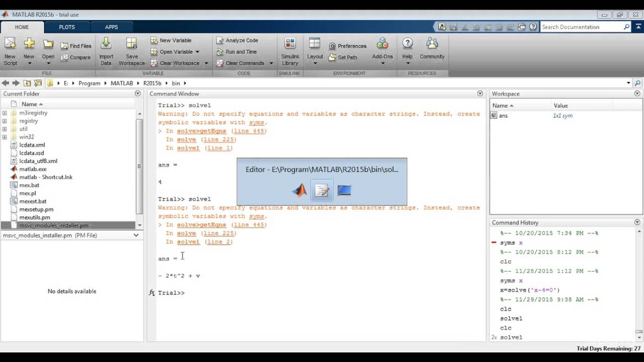Expand the Open Variable dropdown
The height and width of the screenshot is (362, 644).
pos(197,52)
